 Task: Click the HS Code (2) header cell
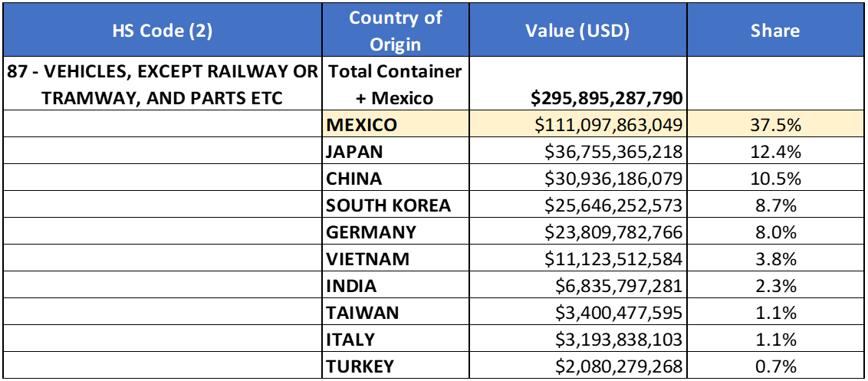(163, 31)
